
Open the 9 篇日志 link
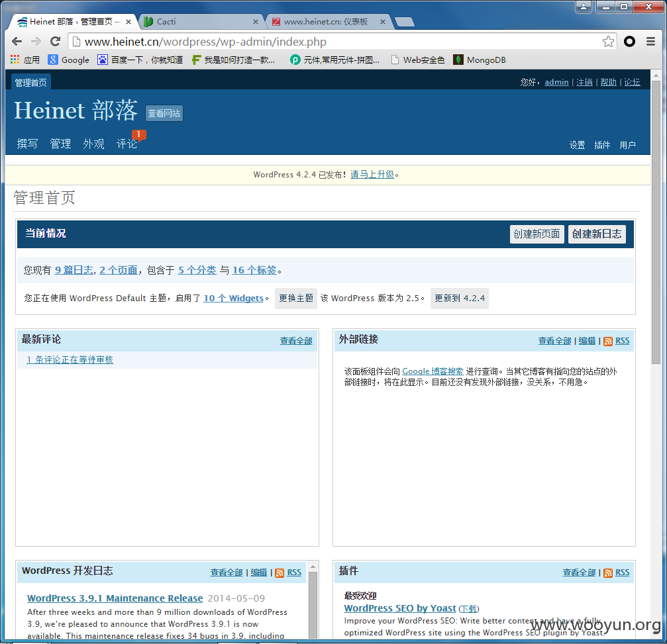pyautogui.click(x=74, y=270)
